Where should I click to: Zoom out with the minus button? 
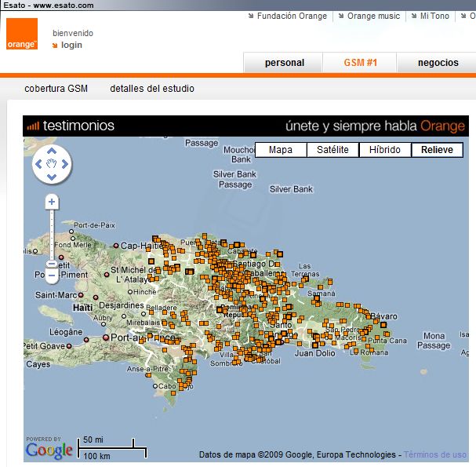(53, 275)
